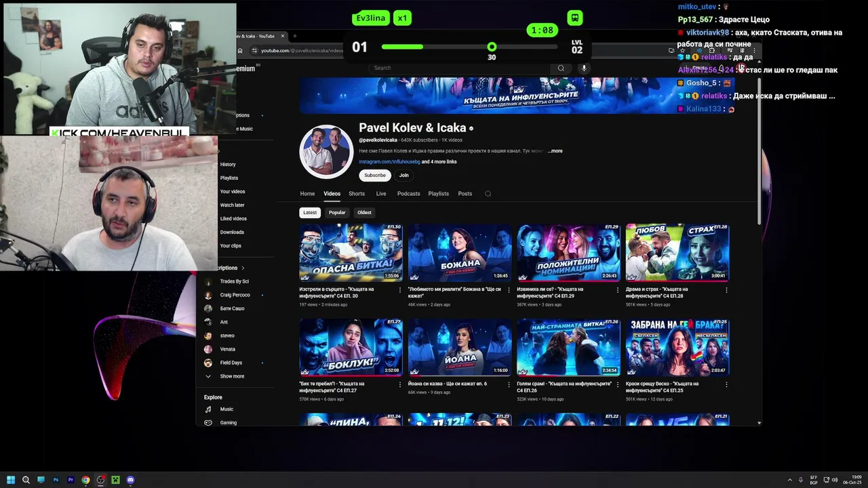Open Windows taskbar search
This screenshot has width=868, height=488.
coord(26,480)
